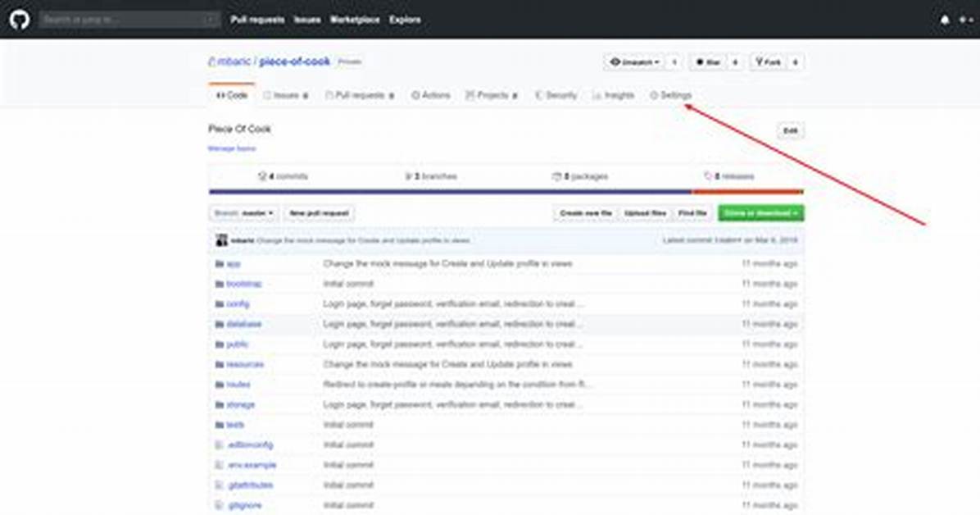Click folder icon beside database

tap(220, 324)
